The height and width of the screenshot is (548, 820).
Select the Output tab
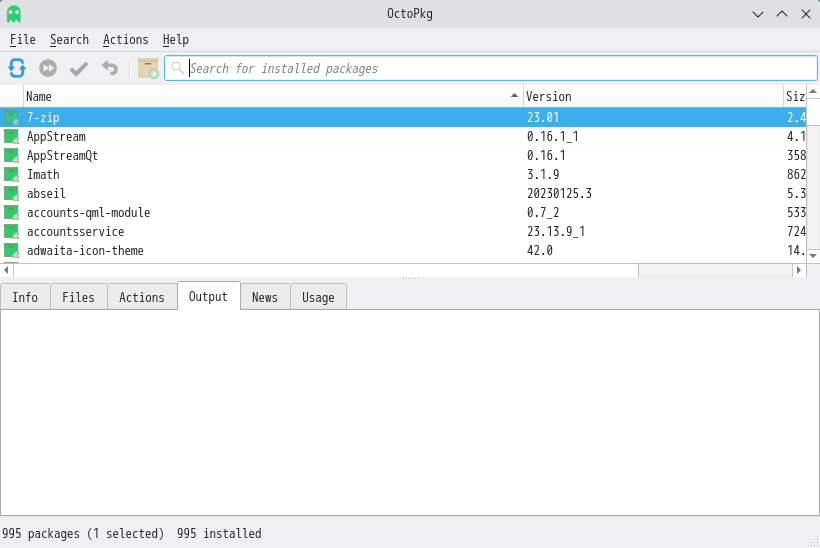(208, 296)
